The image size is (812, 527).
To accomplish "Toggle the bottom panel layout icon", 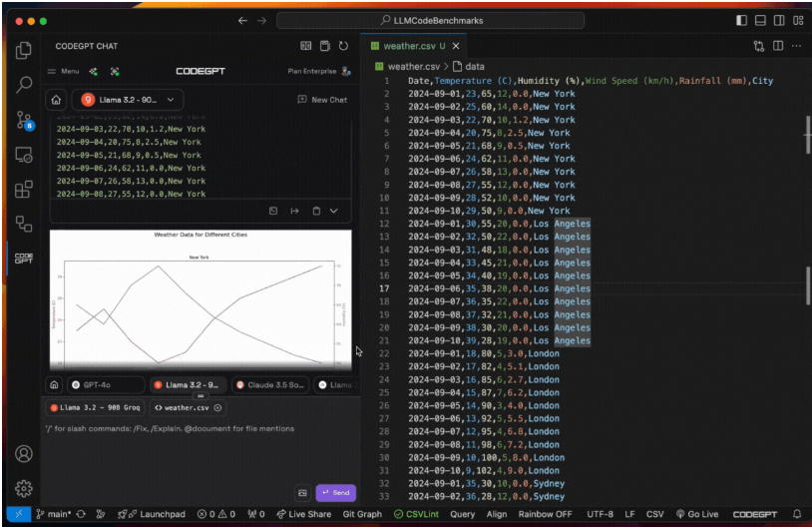I will [x=760, y=21].
